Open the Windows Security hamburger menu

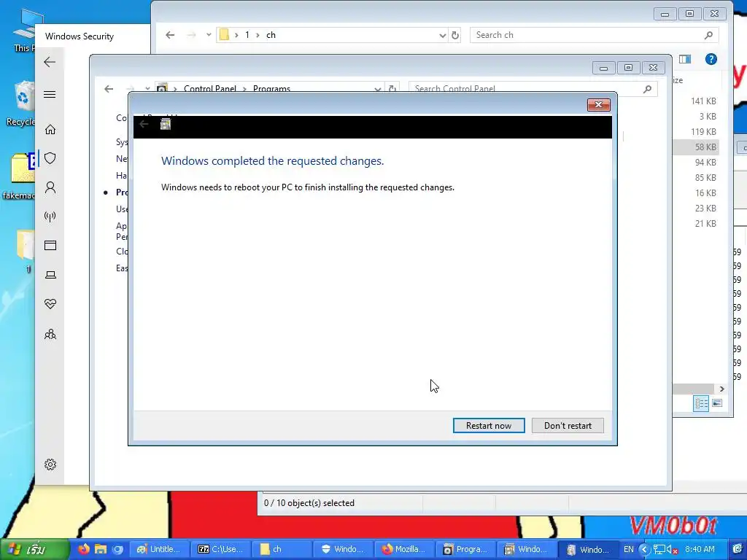pyautogui.click(x=50, y=94)
